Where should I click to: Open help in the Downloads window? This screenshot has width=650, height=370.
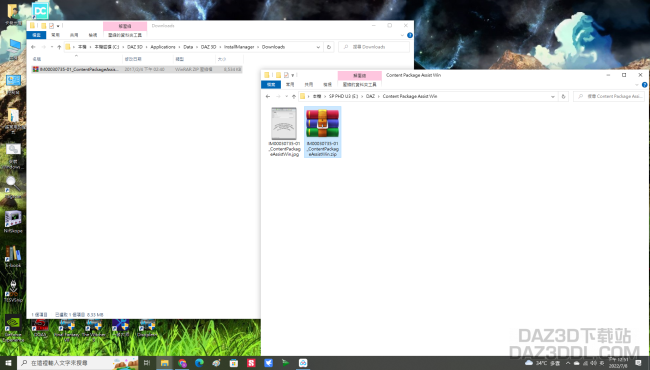[410, 35]
